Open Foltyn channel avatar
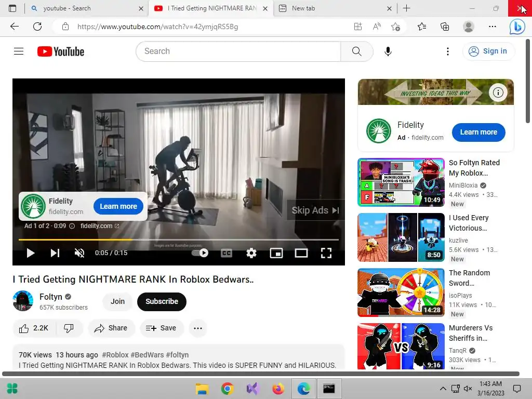The image size is (532, 399). pos(23,301)
